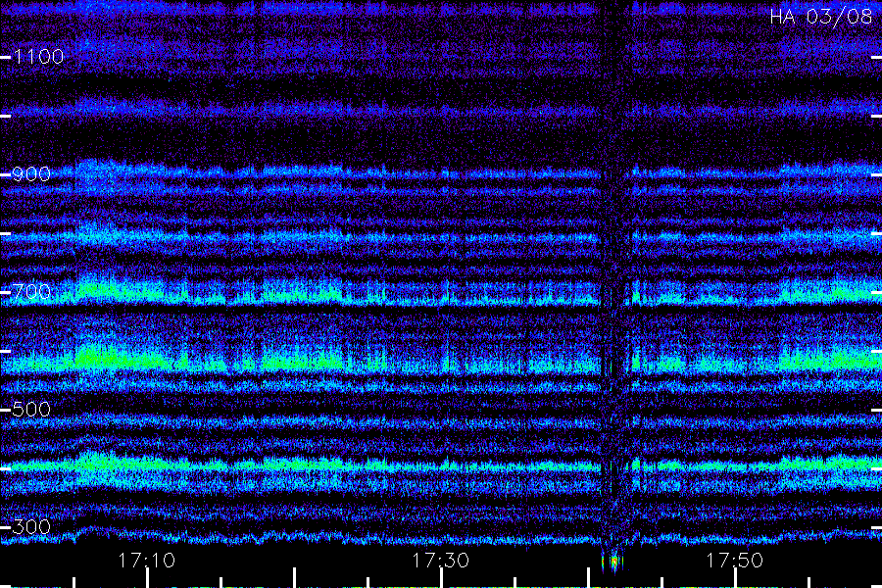Click the 300 frequency axis label
The width and height of the screenshot is (882, 588).
pos(31,526)
